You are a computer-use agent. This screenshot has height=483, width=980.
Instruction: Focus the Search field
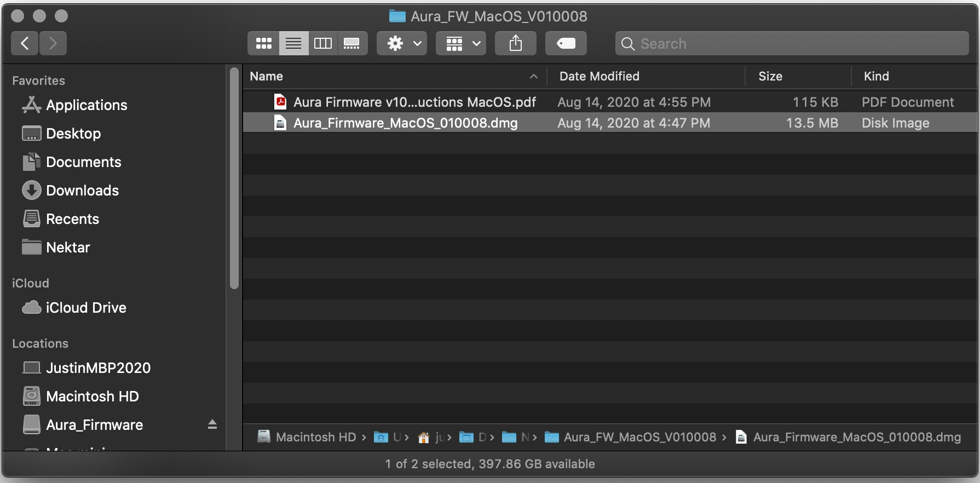[x=792, y=43]
